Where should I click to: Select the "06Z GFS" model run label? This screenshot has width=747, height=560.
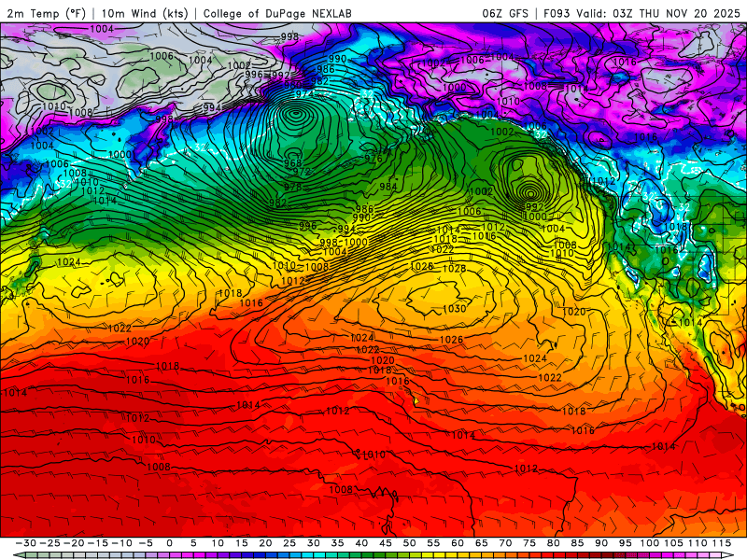pyautogui.click(x=505, y=13)
